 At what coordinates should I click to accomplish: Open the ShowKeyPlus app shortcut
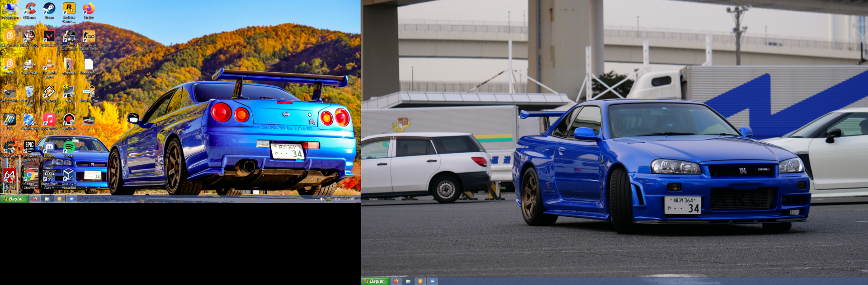pyautogui.click(x=89, y=94)
